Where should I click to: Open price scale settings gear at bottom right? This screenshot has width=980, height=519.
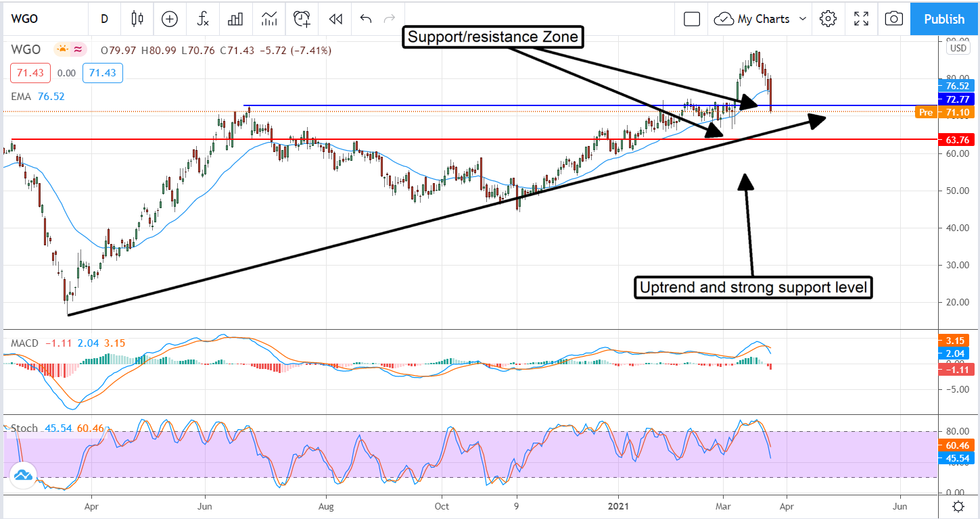(x=958, y=507)
